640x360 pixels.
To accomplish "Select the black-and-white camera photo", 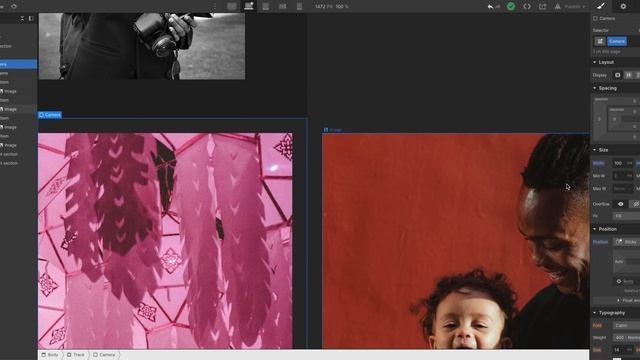I will 142,46.
